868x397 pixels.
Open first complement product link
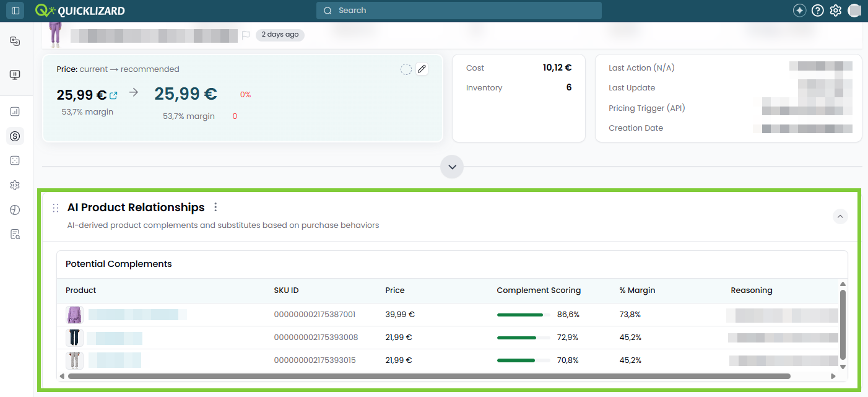point(137,315)
